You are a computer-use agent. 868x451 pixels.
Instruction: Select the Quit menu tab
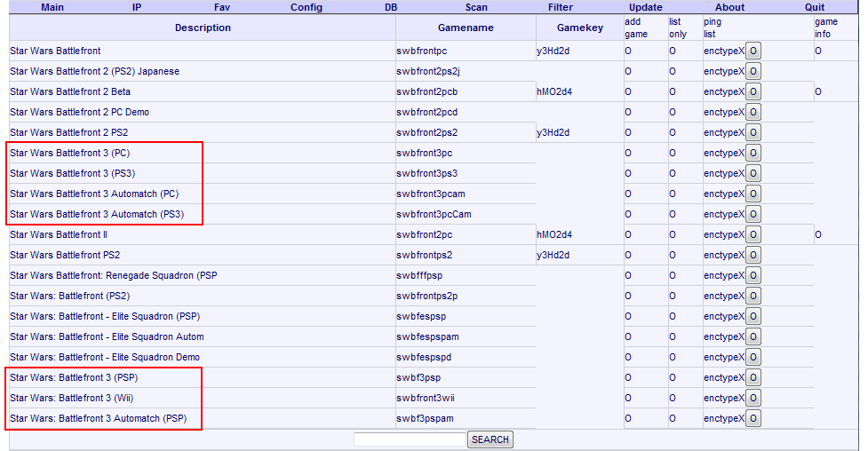click(x=815, y=7)
